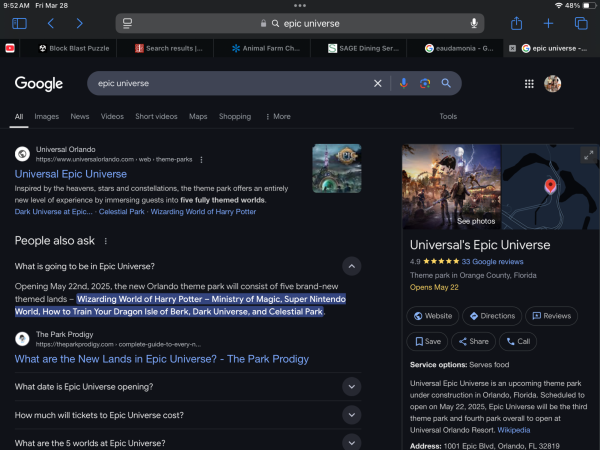Screen dimensions: 600x450
Task: Save Universal's Epic Universe place
Action: tap(427, 341)
